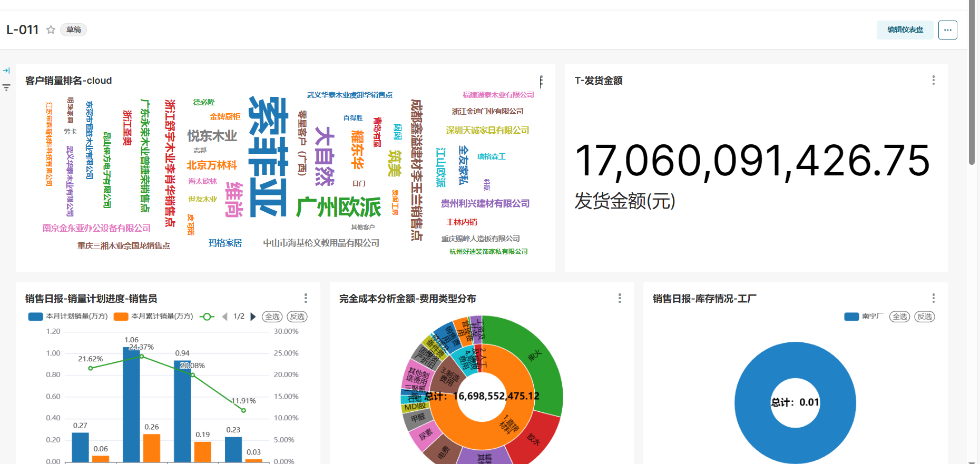
Task: Open the filter funnel icon in sidebar
Action: pos(6,87)
